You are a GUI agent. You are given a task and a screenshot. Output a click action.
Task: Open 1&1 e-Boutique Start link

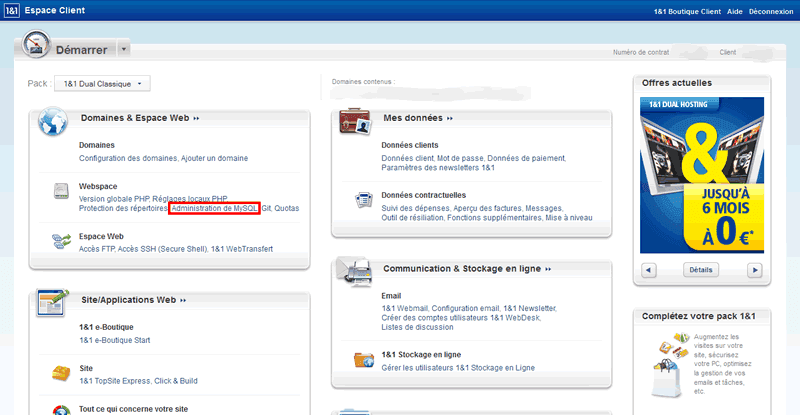click(115, 340)
